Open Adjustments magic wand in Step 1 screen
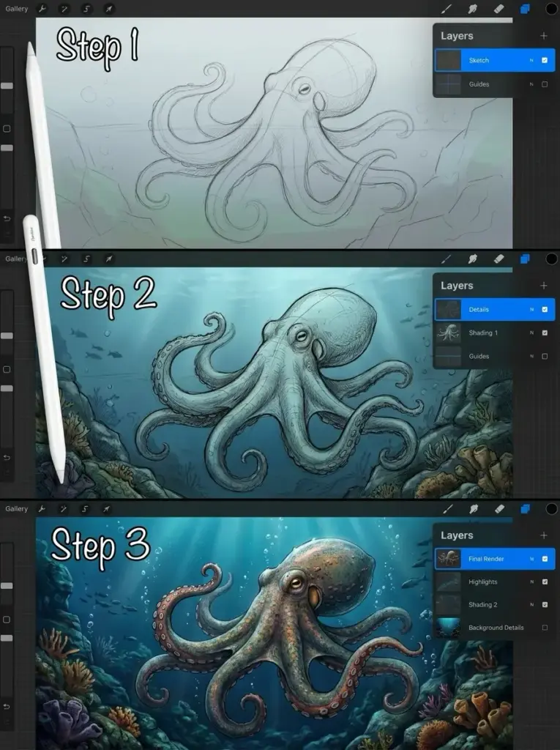Image resolution: width=560 pixels, height=750 pixels. [64, 9]
